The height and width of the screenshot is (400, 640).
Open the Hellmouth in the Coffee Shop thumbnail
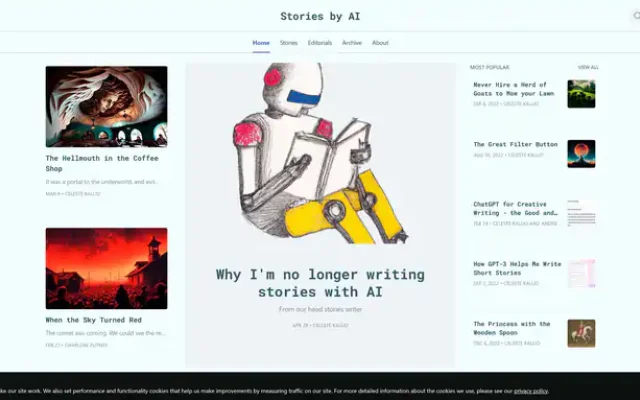pos(107,106)
